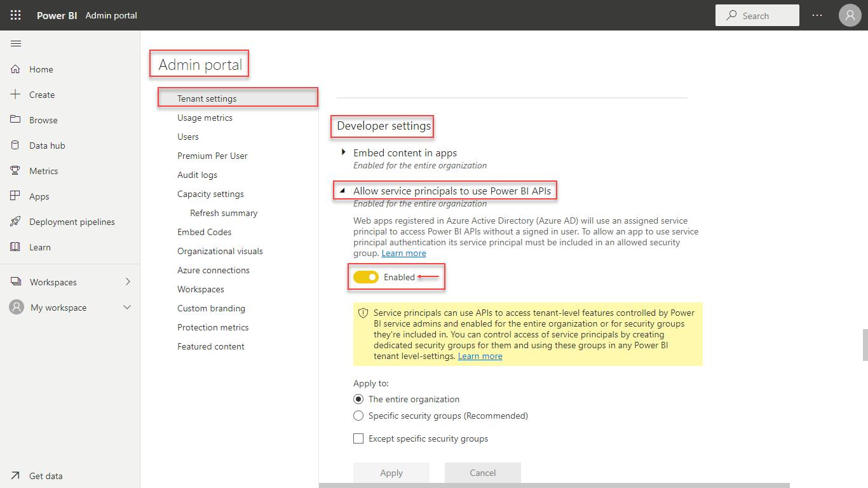This screenshot has width=868, height=488.
Task: Click the Apply button
Action: pos(391,473)
